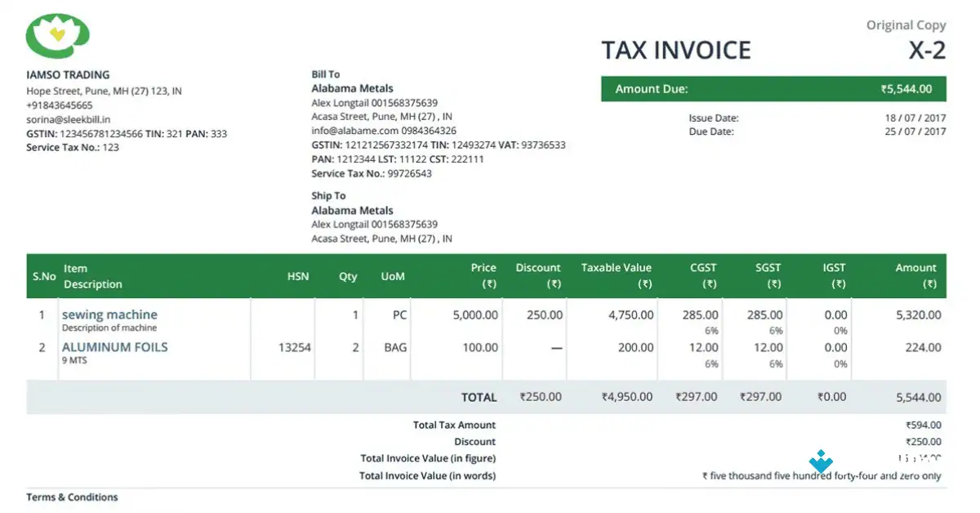This screenshot has width=980, height=513.
Task: Click the Terms & Conditions heading
Action: tap(73, 497)
